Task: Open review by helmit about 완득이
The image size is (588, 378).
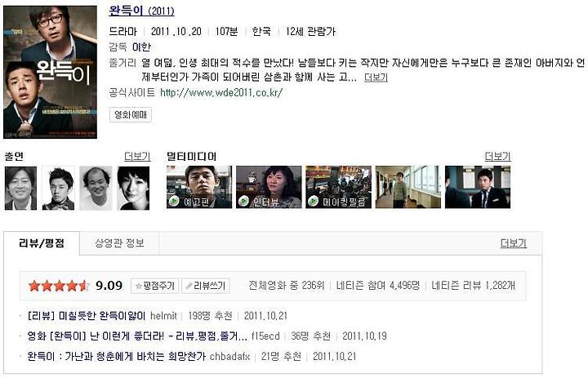Action: coord(87,316)
